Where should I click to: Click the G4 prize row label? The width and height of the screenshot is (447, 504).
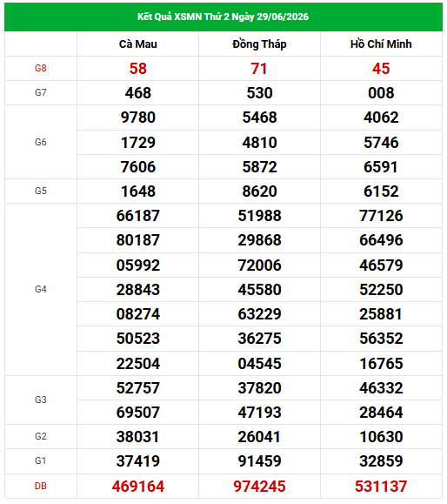41,289
